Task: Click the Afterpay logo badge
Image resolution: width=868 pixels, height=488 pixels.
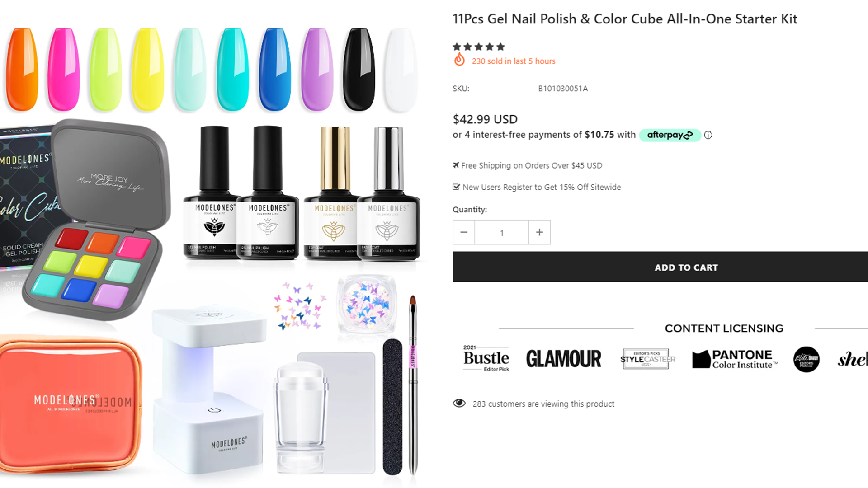Action: (x=670, y=135)
